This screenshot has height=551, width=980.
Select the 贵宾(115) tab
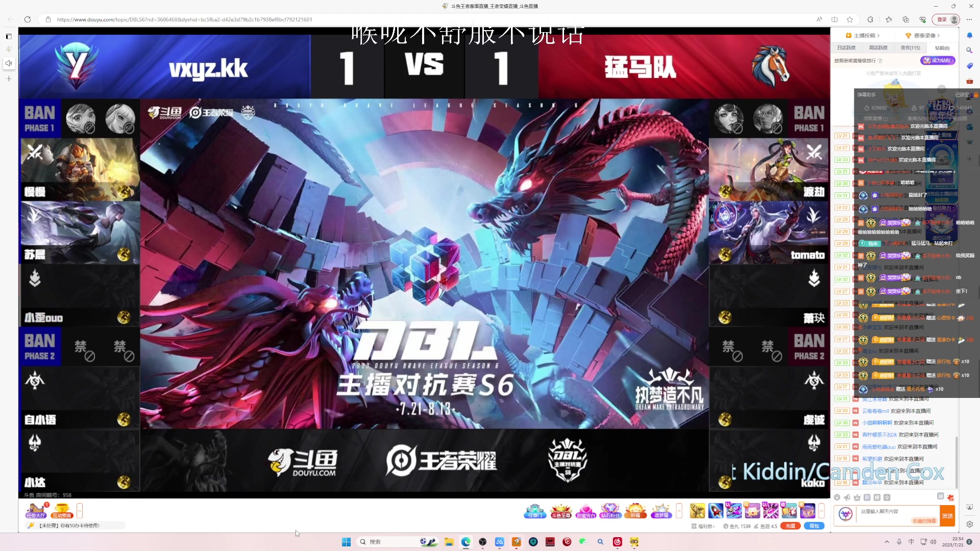coord(910,48)
